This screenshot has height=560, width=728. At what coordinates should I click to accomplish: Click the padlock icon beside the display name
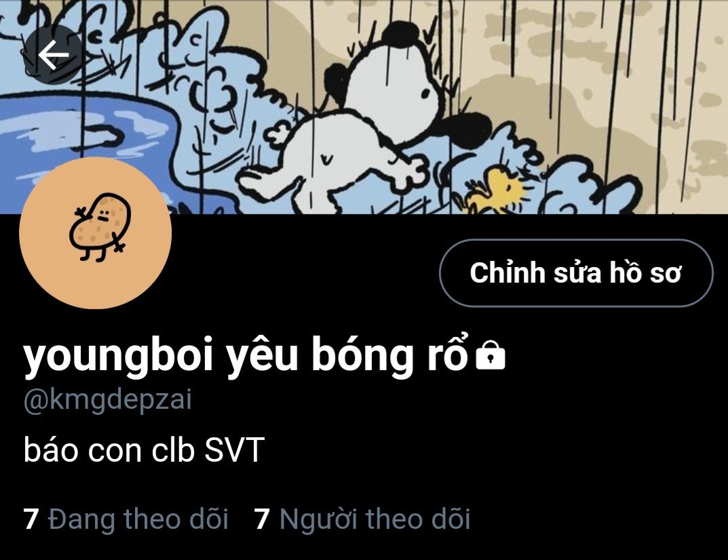point(491,355)
